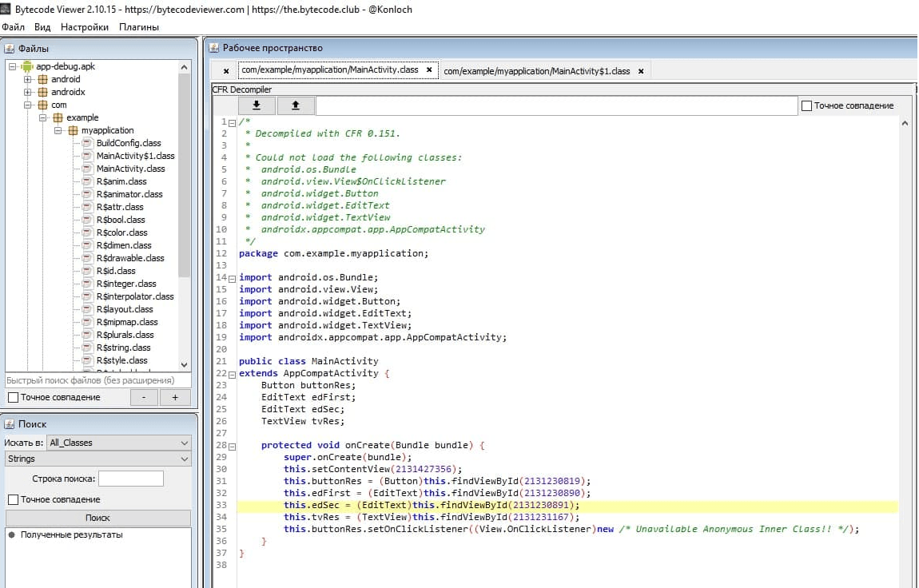Collapse the com package node

[27, 105]
